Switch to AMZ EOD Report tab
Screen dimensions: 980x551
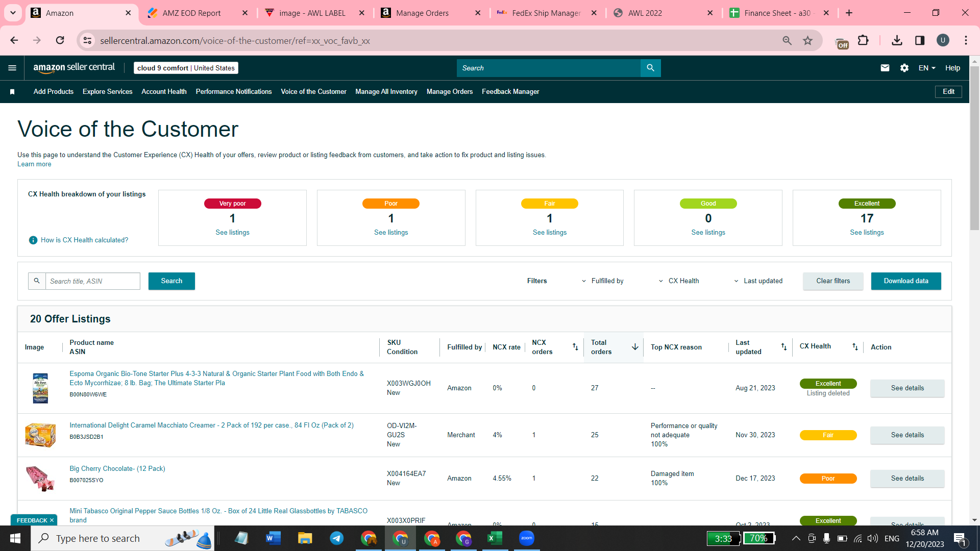tap(191, 13)
